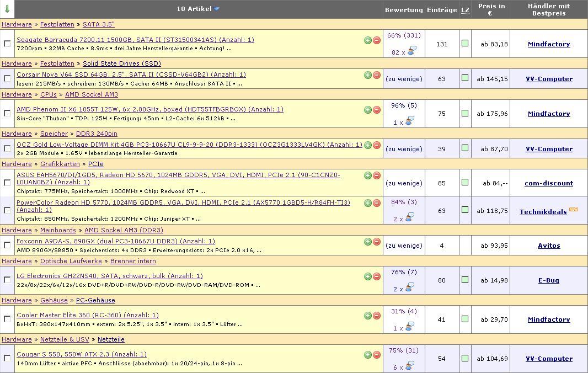Click red minus for Foxconn A9DA-S mainboard
This screenshot has height=373, width=588.
click(x=377, y=242)
